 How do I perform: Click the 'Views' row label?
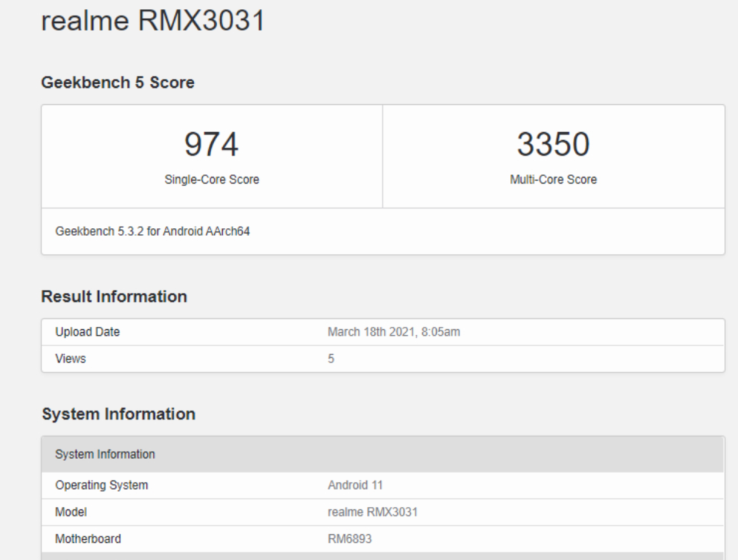click(71, 359)
